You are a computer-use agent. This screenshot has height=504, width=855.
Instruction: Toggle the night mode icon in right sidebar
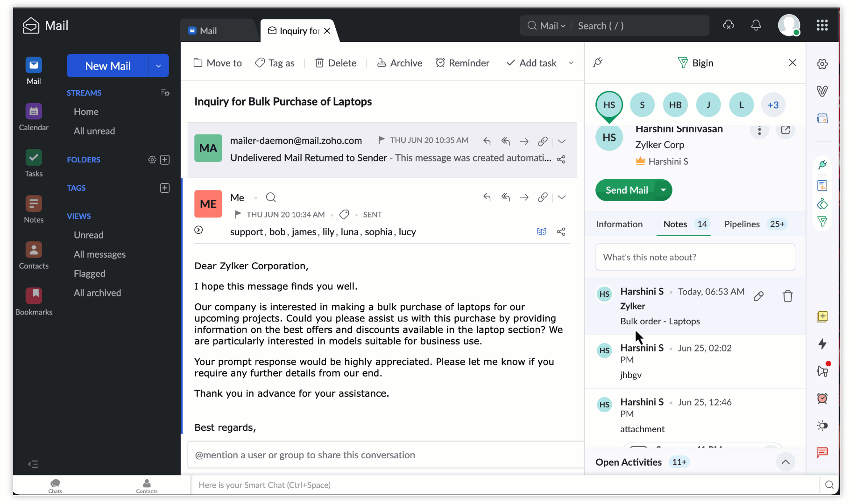tap(822, 425)
